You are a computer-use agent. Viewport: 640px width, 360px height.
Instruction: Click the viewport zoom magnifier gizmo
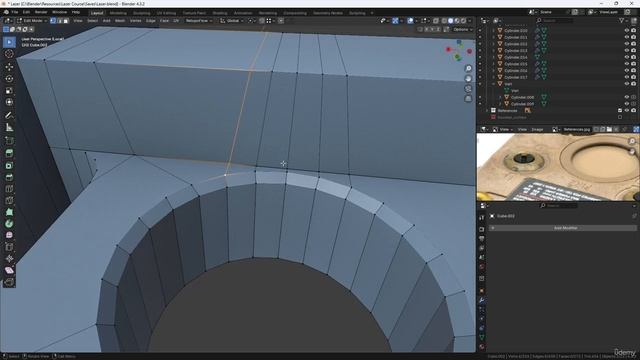[468, 68]
